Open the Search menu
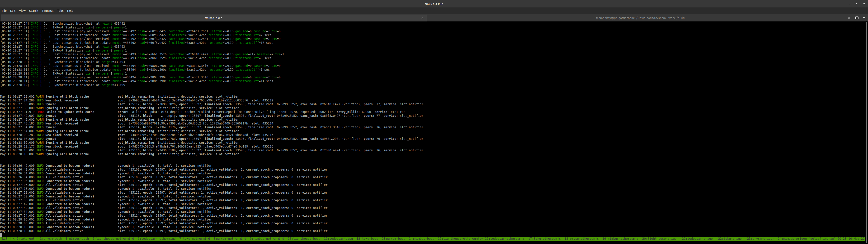Screen dimensions: 868x244 [x=33, y=11]
